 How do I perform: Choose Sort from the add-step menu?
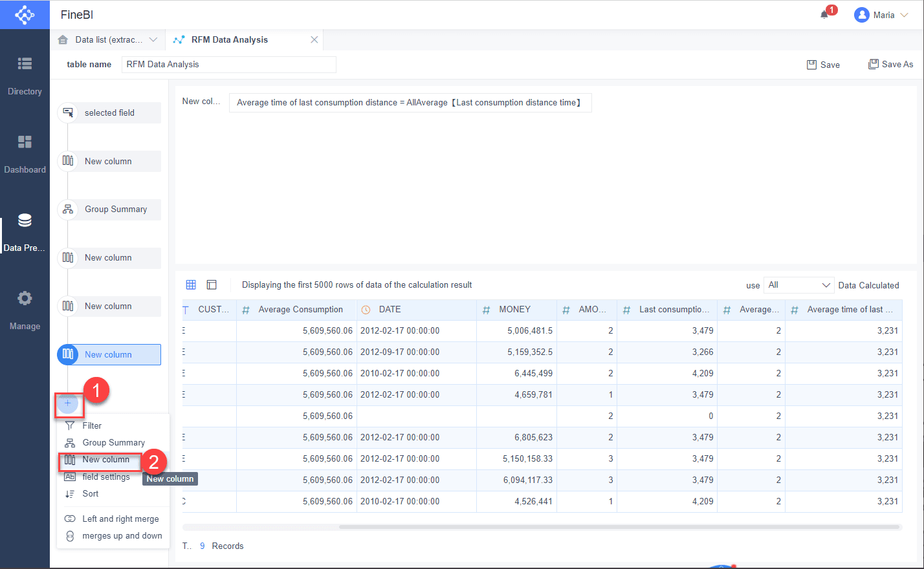coord(113,493)
